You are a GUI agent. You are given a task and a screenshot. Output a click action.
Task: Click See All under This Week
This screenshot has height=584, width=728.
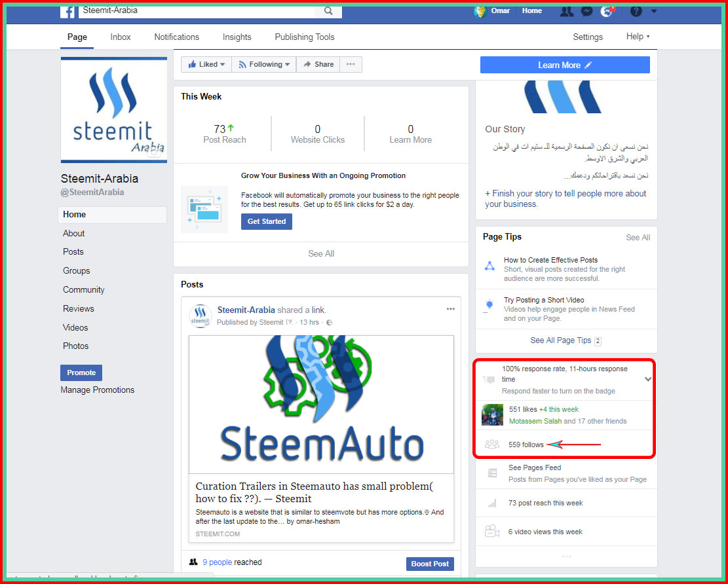point(321,254)
